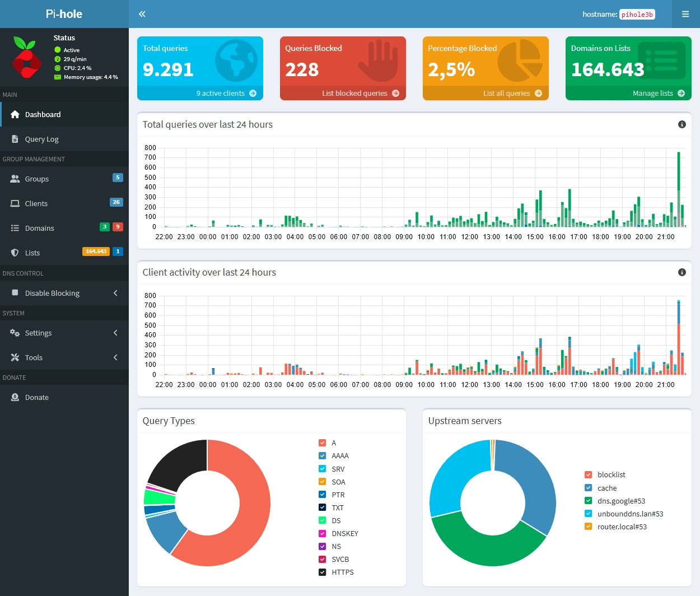
Task: Open Lists via the shield icon
Action: pos(14,253)
